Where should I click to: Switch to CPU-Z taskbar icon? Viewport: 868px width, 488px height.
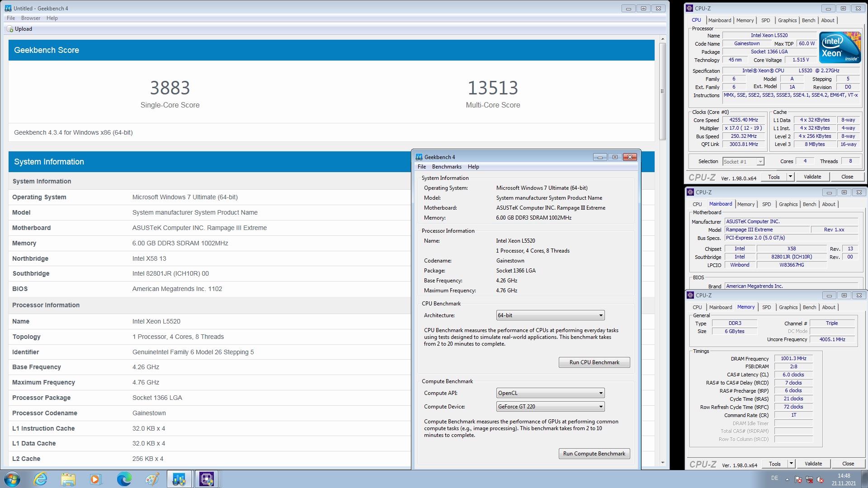click(207, 479)
